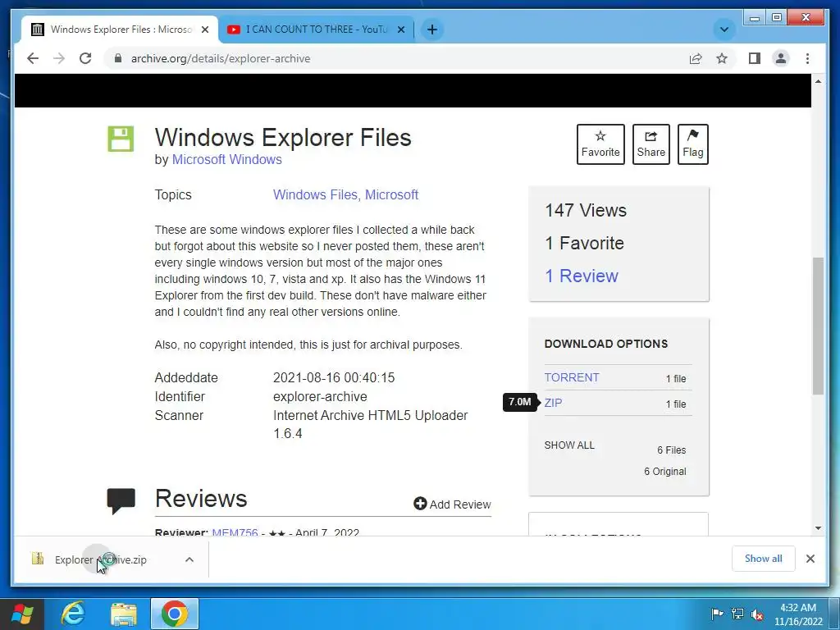
Task: Switch to Windows Explorer Files tab
Action: click(x=120, y=30)
